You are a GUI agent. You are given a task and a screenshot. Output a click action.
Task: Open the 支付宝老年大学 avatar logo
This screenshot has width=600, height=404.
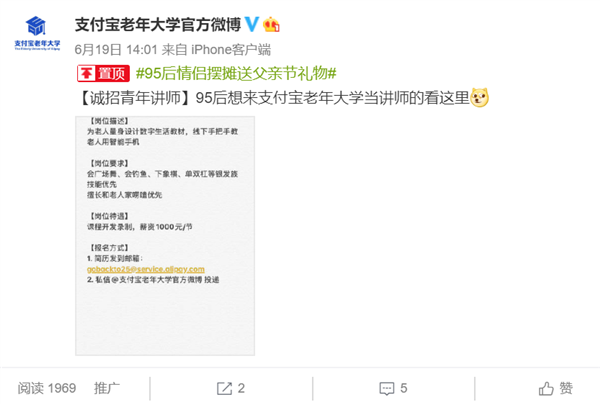point(37,34)
